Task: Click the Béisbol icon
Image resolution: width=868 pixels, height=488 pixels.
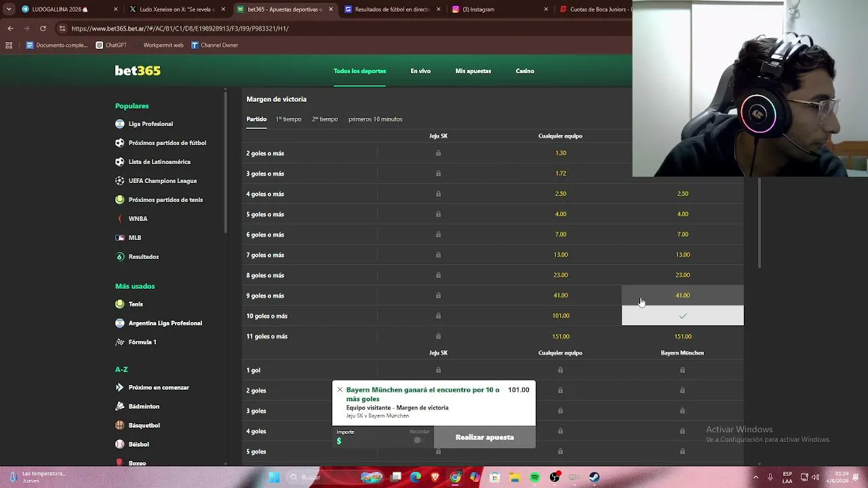Action: point(120,445)
